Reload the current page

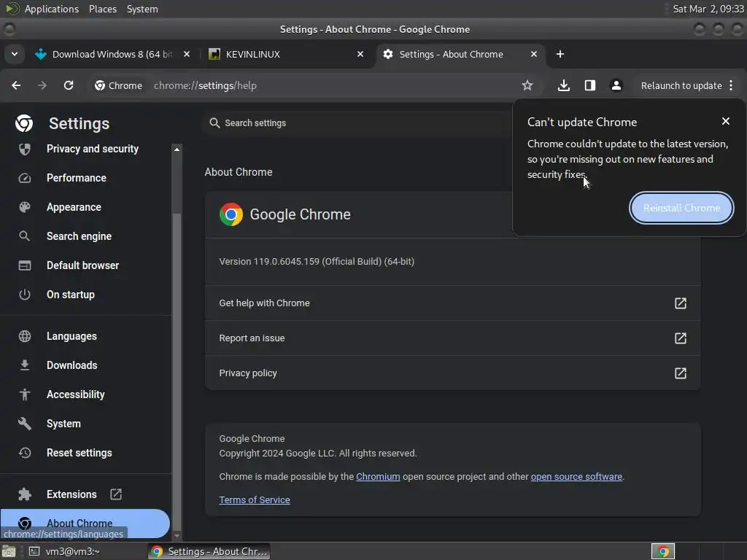(69, 85)
